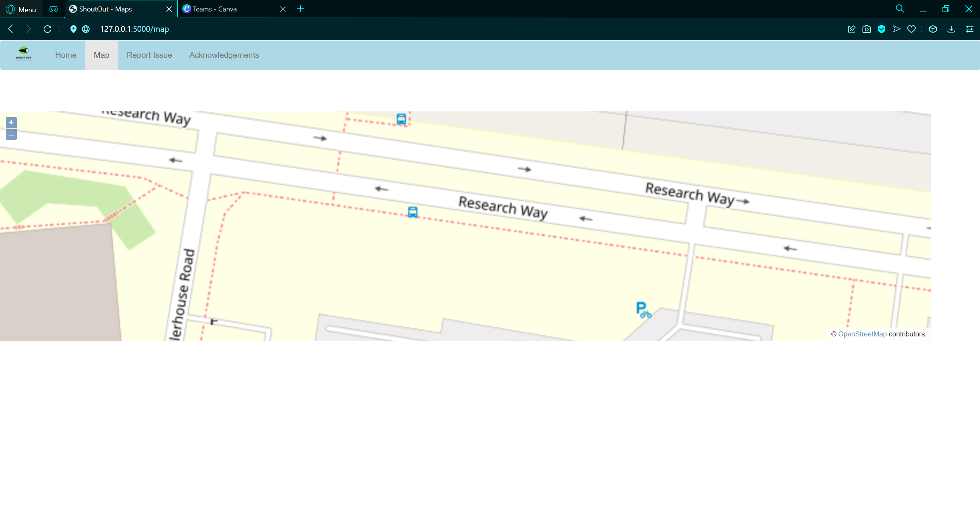Add page to bookmarks heart icon
980x527 pixels.
(x=911, y=29)
